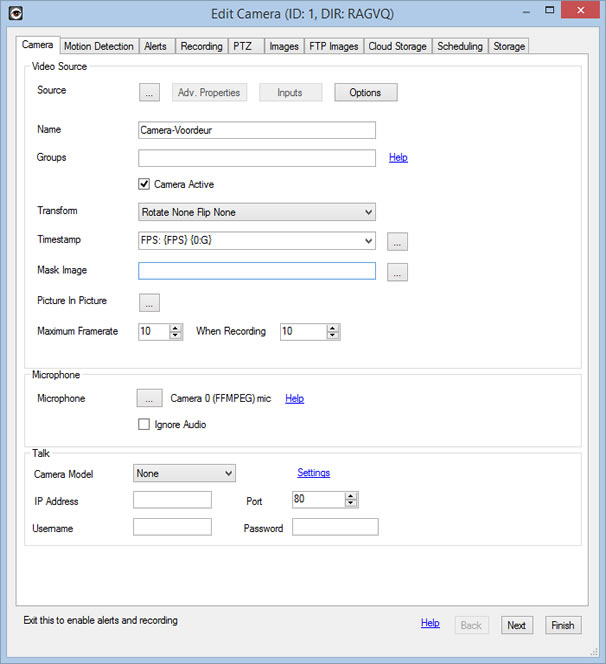Enable the Ignore Audio checkbox
Viewport: 606px width, 664px height.
coord(145,425)
